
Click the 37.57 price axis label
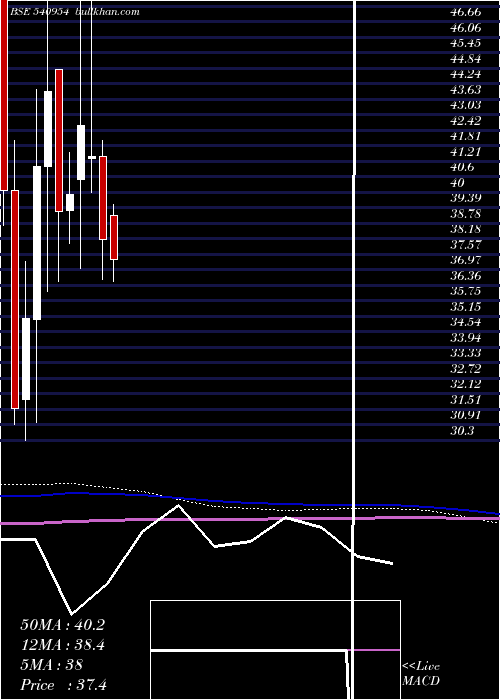[x=466, y=244]
